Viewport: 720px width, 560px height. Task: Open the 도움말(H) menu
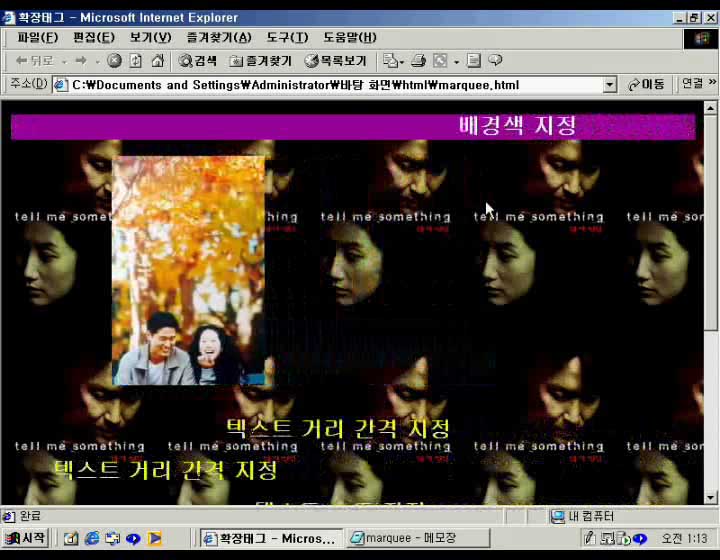(349, 37)
